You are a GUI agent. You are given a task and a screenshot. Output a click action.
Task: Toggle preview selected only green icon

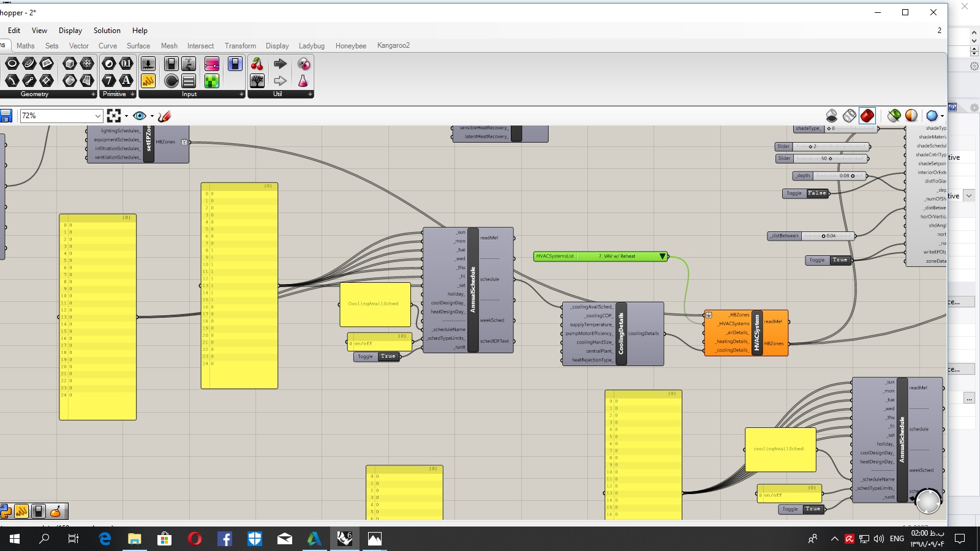click(x=894, y=116)
